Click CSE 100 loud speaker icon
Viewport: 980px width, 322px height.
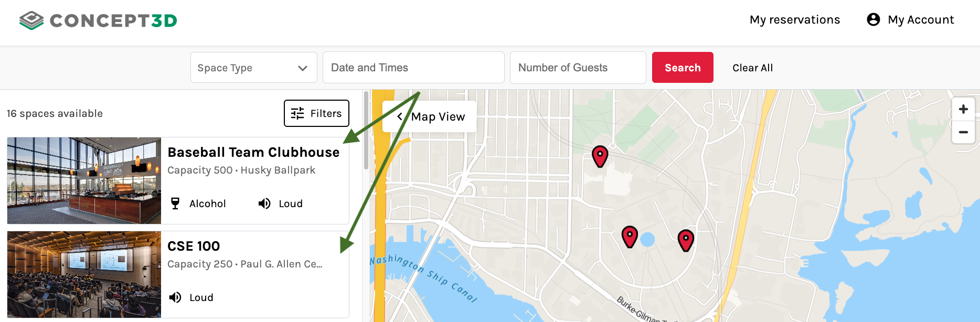pyautogui.click(x=175, y=297)
